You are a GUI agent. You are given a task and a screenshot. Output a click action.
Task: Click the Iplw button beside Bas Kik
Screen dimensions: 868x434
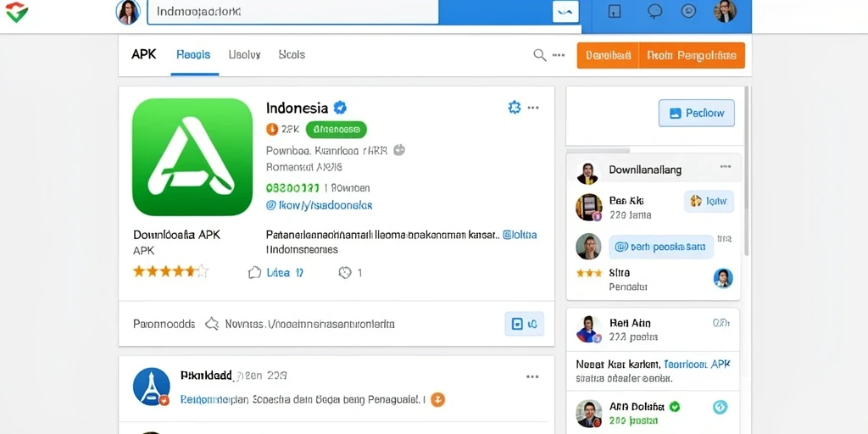coord(709,202)
